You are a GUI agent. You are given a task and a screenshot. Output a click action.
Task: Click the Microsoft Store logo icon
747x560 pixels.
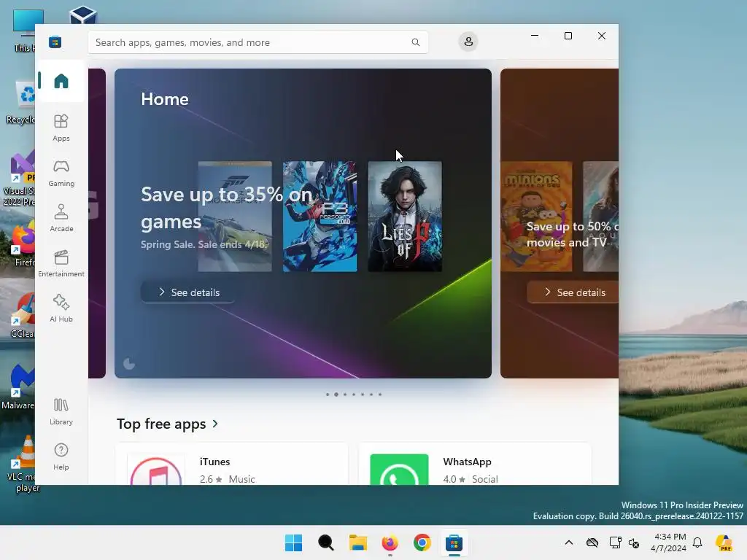click(x=55, y=42)
